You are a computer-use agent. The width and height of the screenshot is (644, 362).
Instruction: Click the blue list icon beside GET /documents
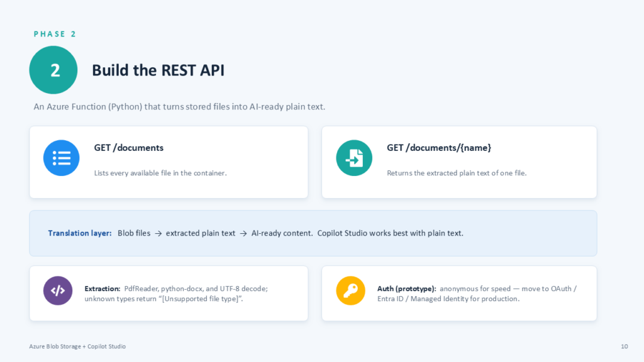(x=61, y=158)
